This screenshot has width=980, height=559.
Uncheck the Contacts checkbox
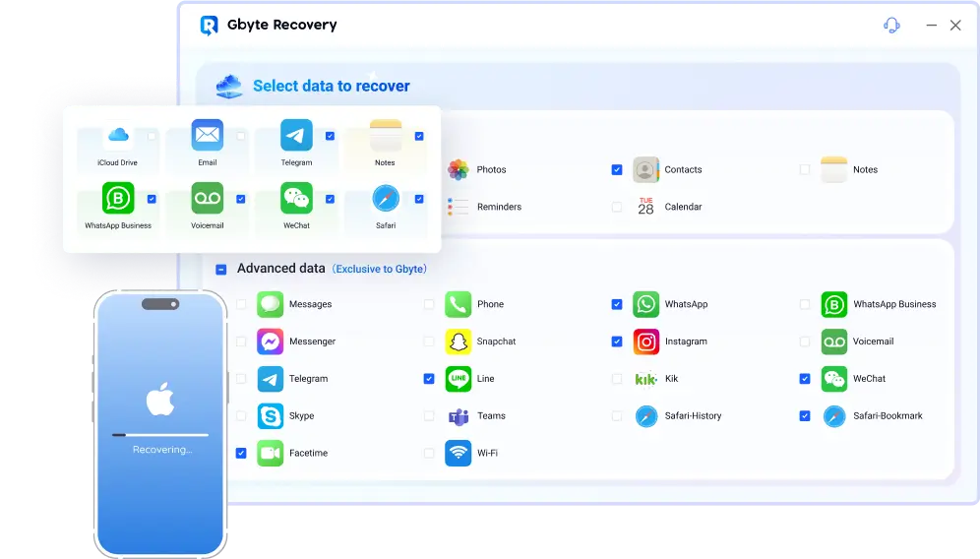(x=617, y=169)
